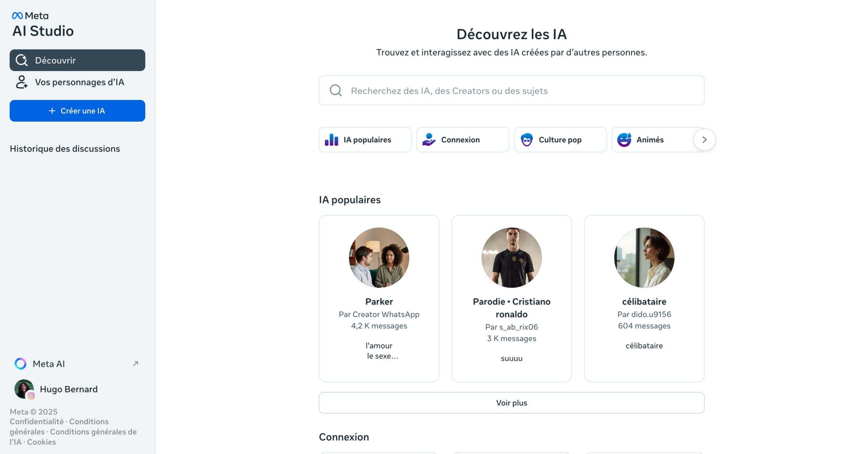Click 'Par s_ab_rix06' creator text
Image resolution: width=868 pixels, height=454 pixels.
pyautogui.click(x=511, y=327)
